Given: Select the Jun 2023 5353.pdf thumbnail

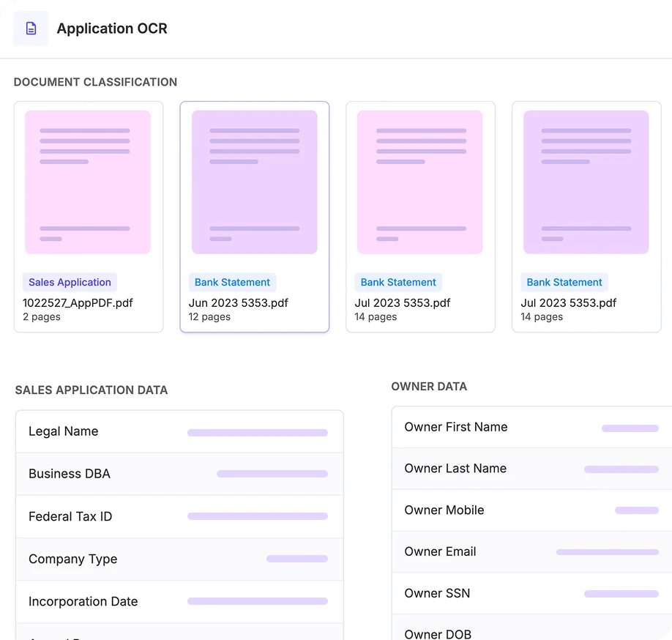Looking at the screenshot, I should 254,182.
